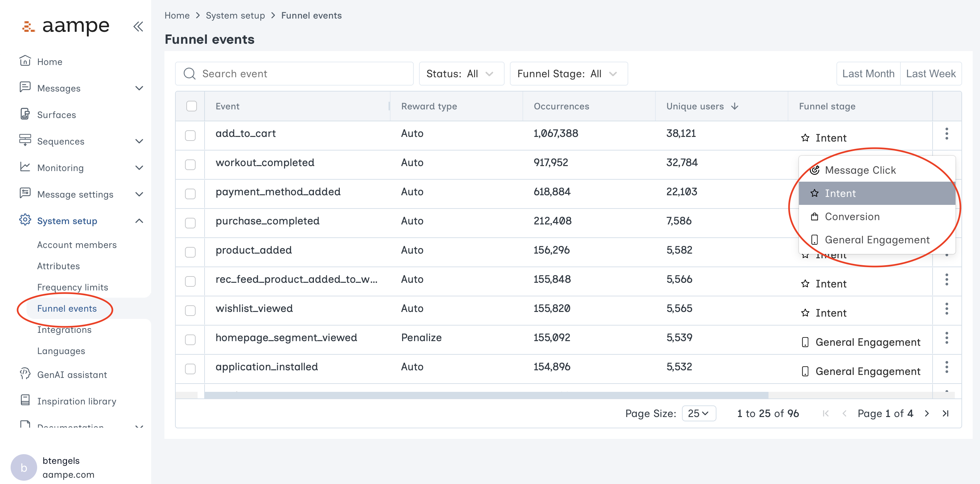The height and width of the screenshot is (484, 980).
Task: Check the workout_completed row checkbox
Action: [x=190, y=165]
